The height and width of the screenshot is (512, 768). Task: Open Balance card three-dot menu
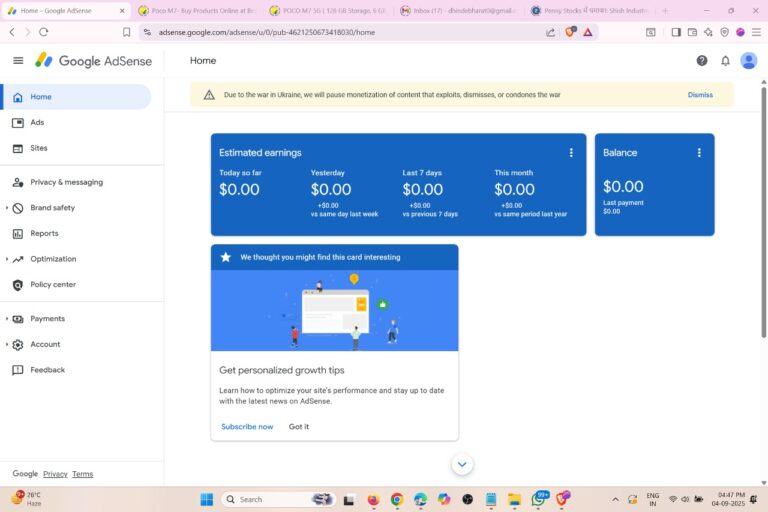(x=699, y=153)
